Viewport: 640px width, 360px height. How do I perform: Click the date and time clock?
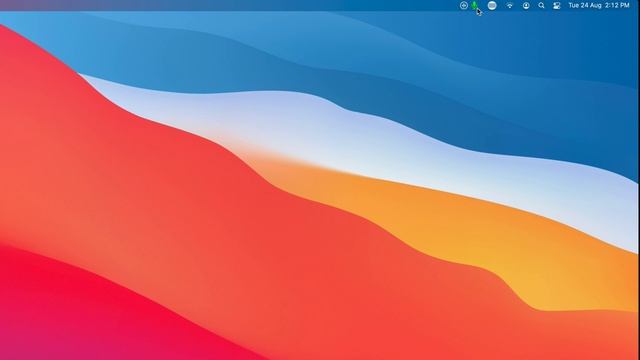[599, 5]
